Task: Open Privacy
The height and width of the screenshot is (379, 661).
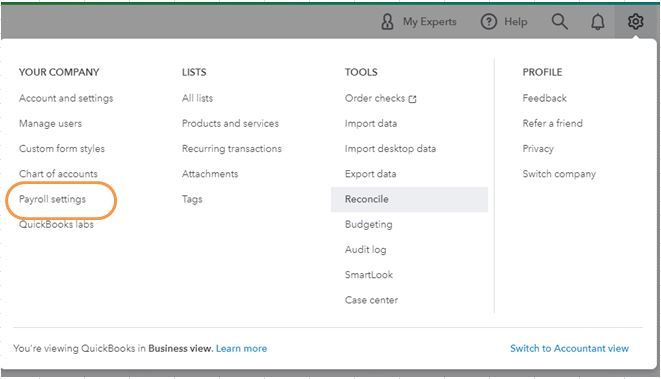Action: pyautogui.click(x=538, y=149)
